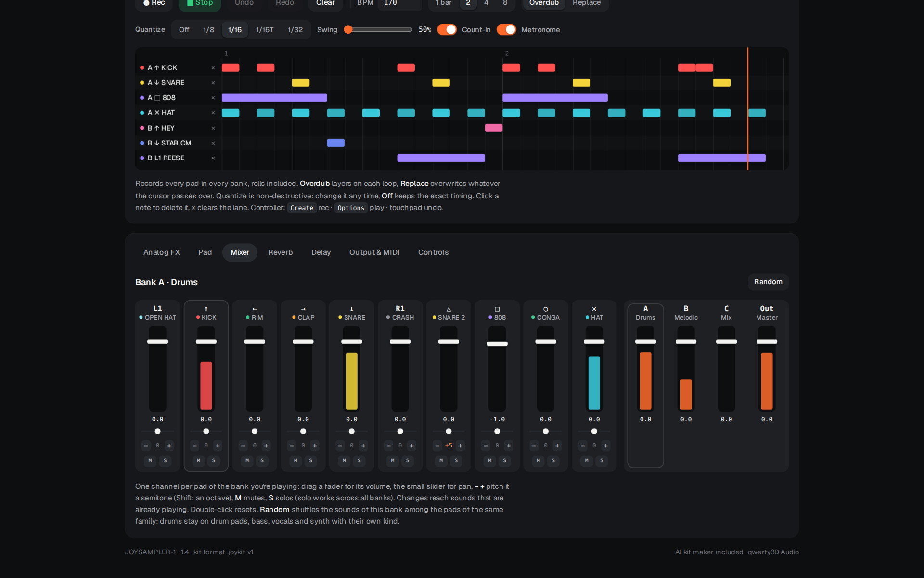Viewport: 924px width, 578px height.
Task: Open the Controls tab
Action: pos(433,252)
